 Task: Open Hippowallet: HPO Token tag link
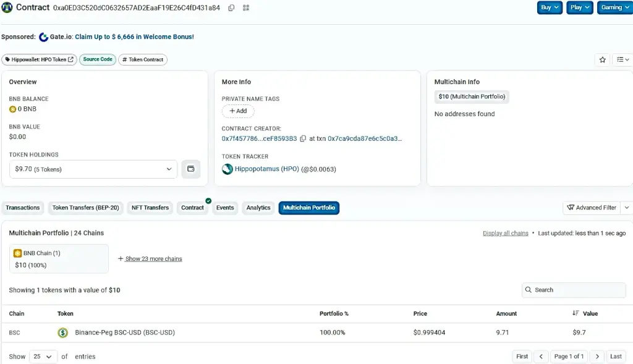[x=39, y=59]
